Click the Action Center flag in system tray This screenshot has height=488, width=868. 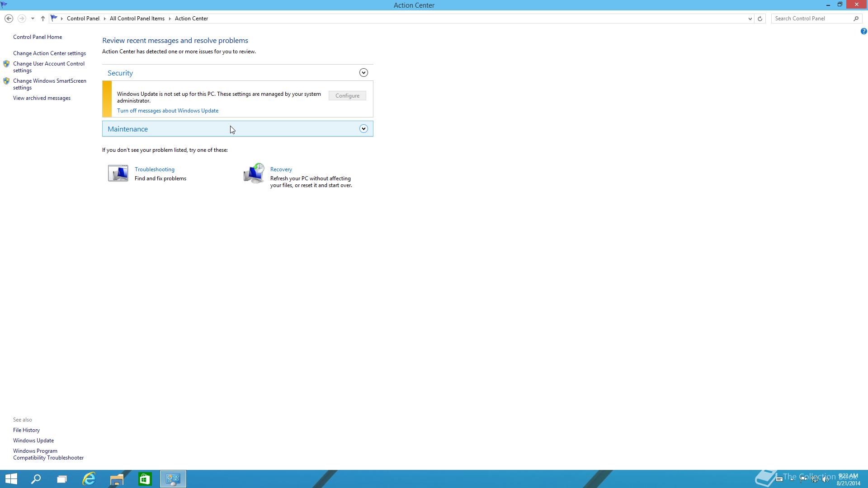point(803,479)
